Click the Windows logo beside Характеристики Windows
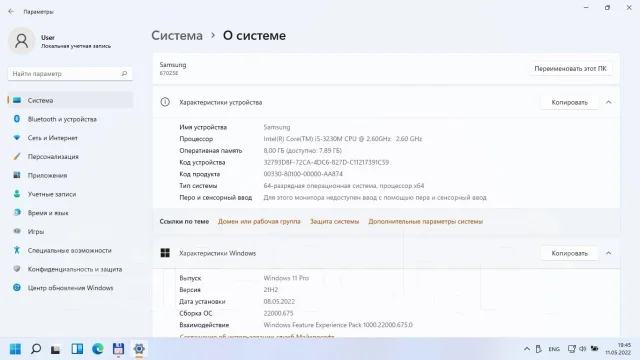 pyautogui.click(x=165, y=253)
